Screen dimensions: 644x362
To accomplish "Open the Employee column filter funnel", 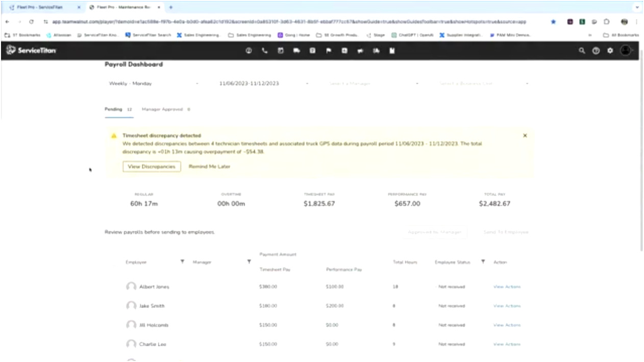I will click(x=182, y=261).
